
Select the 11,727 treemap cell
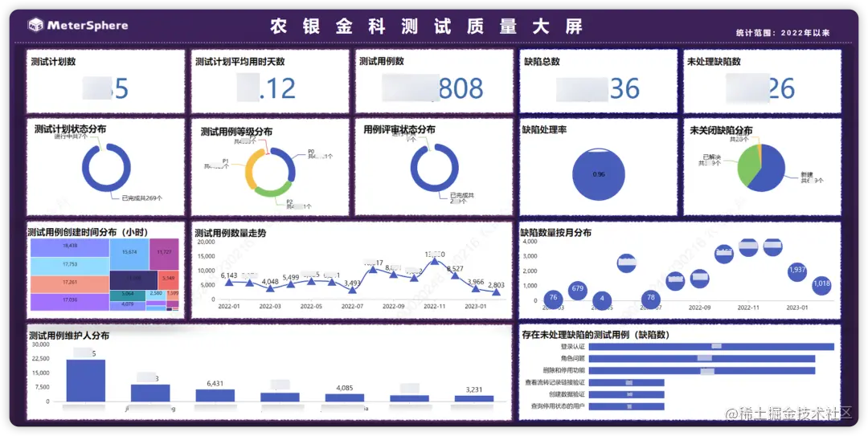pos(165,254)
